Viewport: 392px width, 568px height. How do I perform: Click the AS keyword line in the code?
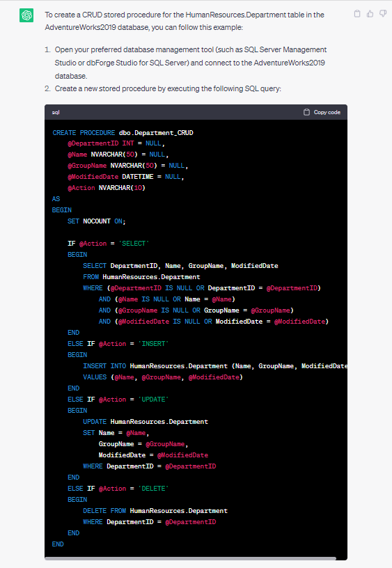click(x=56, y=199)
